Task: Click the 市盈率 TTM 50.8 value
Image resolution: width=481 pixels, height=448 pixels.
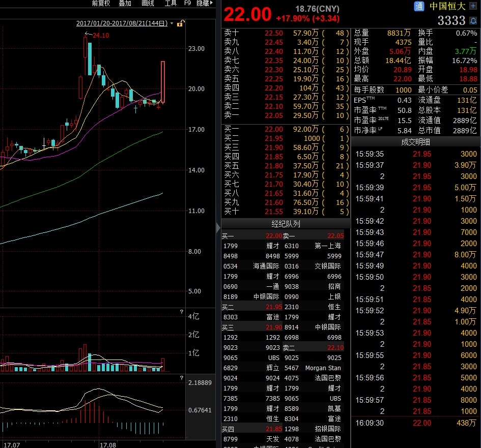Action: click(404, 110)
